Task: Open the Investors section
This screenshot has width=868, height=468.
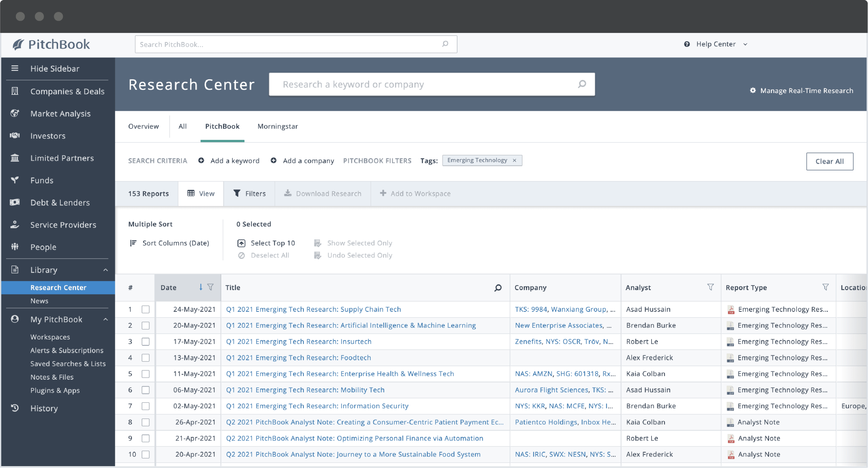Action: click(48, 136)
